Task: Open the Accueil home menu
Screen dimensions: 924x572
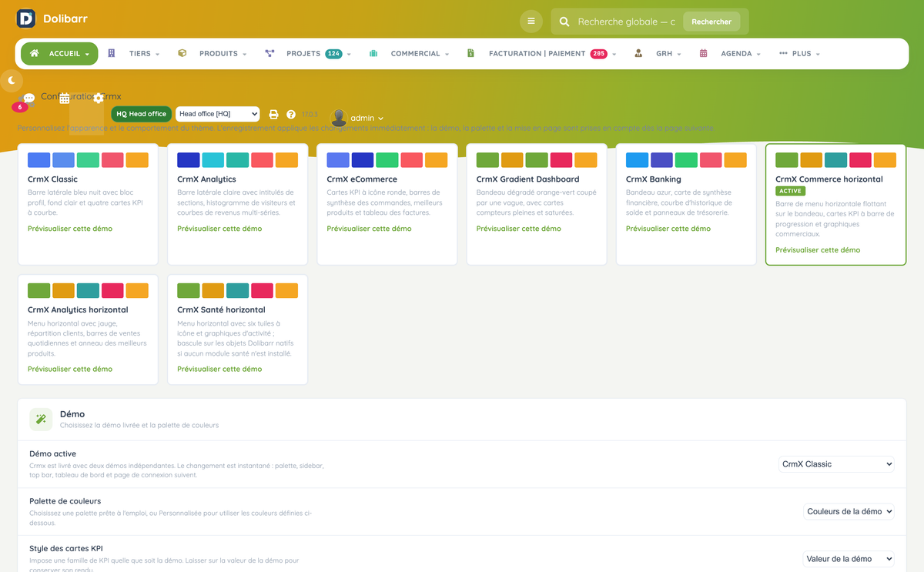Action: (60, 54)
